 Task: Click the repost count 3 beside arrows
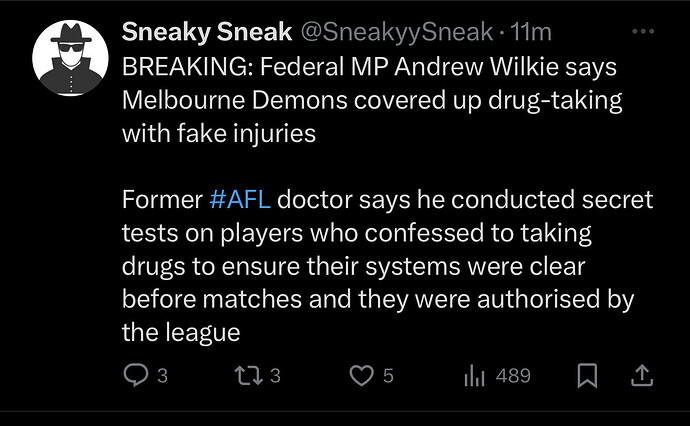(x=275, y=376)
